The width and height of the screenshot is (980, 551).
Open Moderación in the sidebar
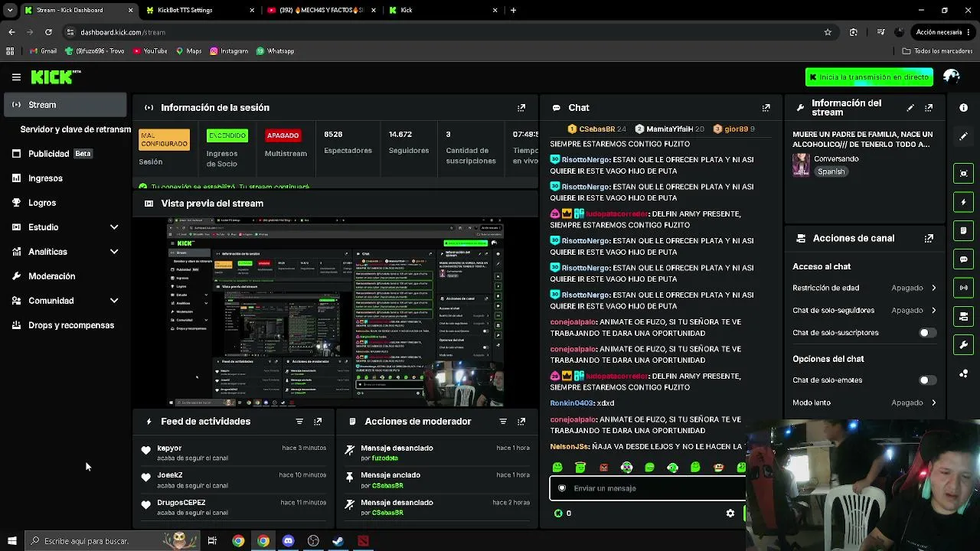(65, 276)
